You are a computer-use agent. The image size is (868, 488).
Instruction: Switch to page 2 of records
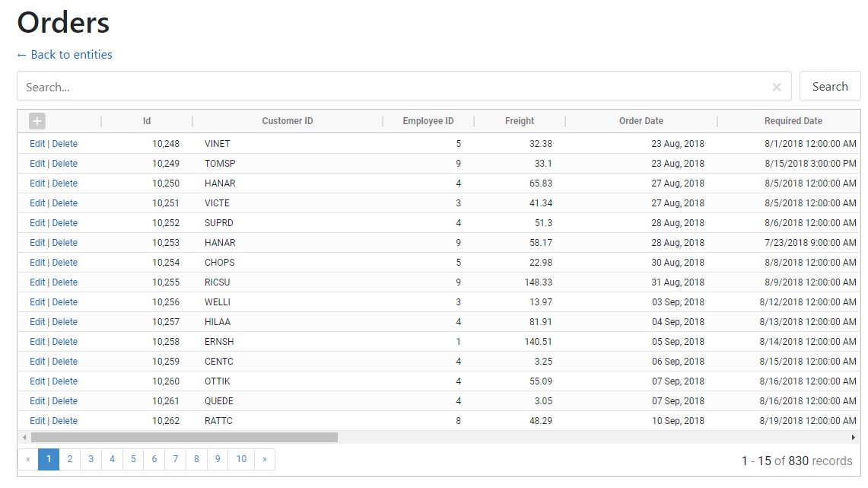click(x=70, y=459)
